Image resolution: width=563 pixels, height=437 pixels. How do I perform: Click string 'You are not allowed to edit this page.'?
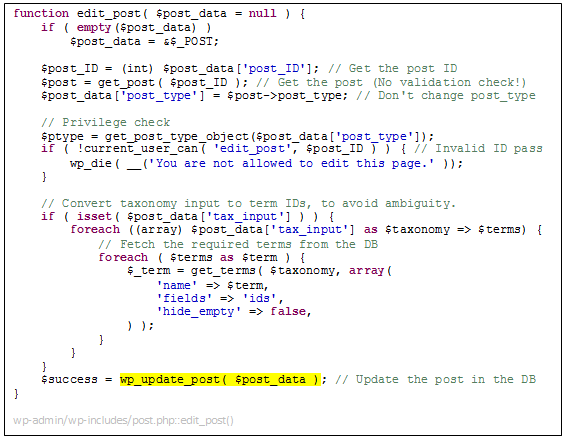coord(291,163)
